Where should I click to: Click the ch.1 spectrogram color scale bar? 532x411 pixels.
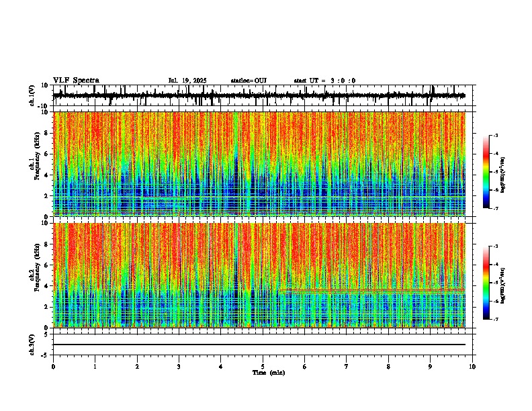486,171
